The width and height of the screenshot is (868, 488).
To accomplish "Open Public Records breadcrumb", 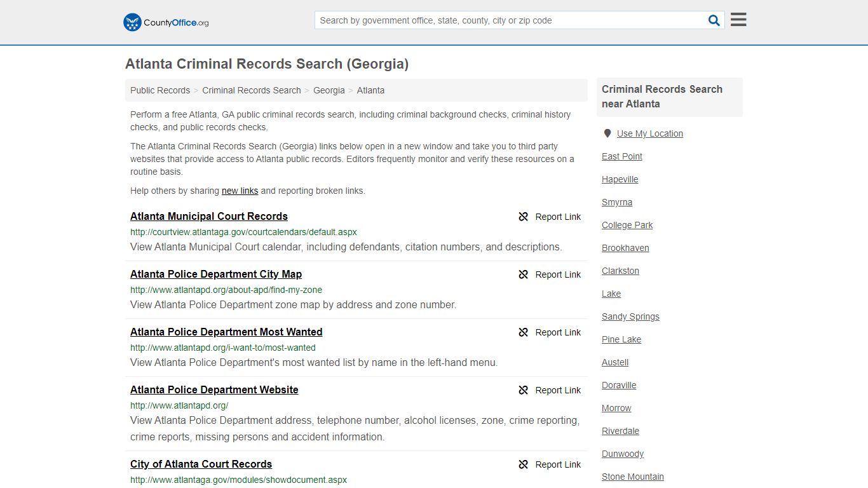I will coord(160,90).
